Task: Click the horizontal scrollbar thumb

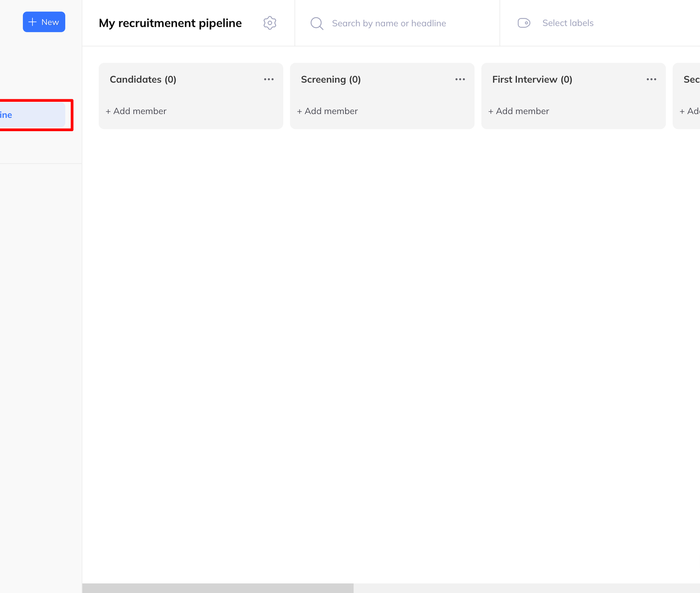Action: pos(218,588)
